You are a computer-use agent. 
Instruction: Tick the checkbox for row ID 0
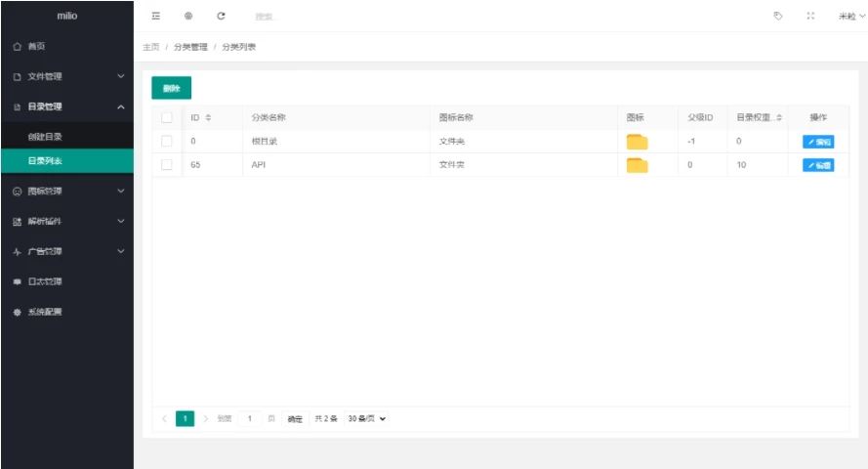(167, 142)
